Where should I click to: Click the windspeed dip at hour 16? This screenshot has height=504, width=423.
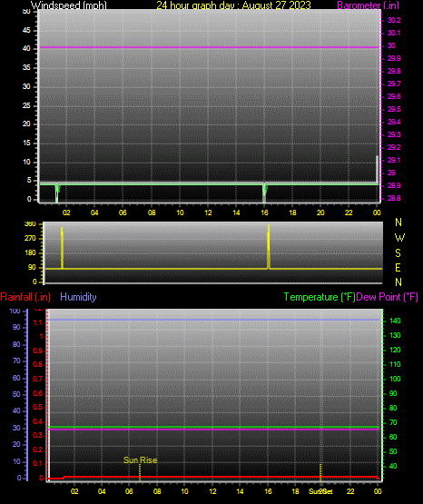[x=264, y=193]
